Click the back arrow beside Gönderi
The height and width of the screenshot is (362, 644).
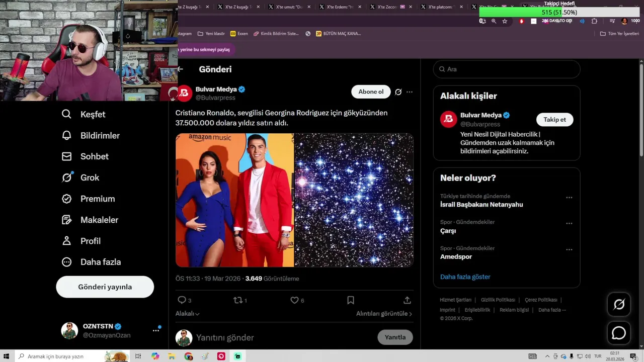click(180, 69)
